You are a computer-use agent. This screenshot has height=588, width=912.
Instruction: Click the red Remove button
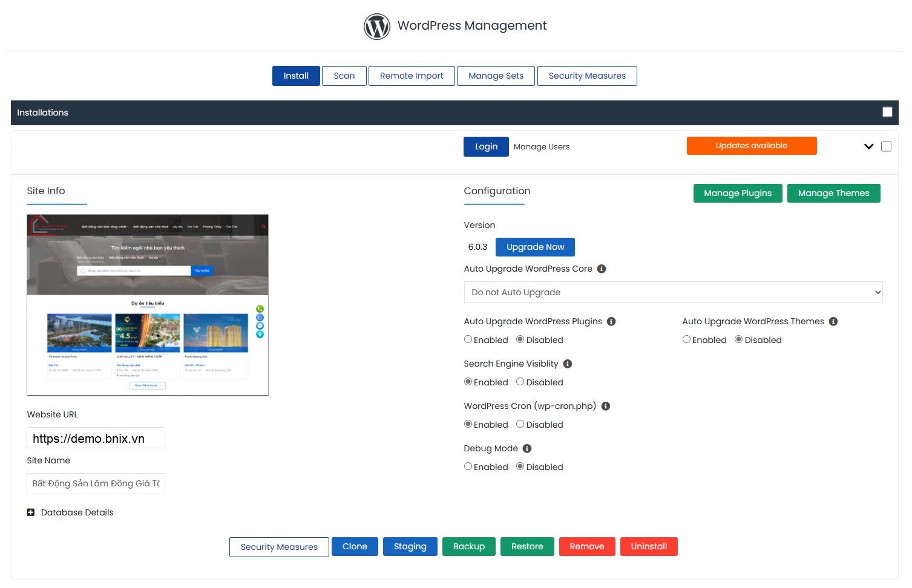(587, 546)
